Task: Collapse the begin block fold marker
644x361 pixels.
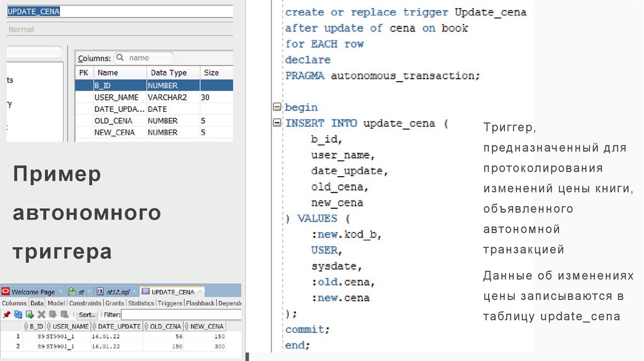Action: (277, 108)
